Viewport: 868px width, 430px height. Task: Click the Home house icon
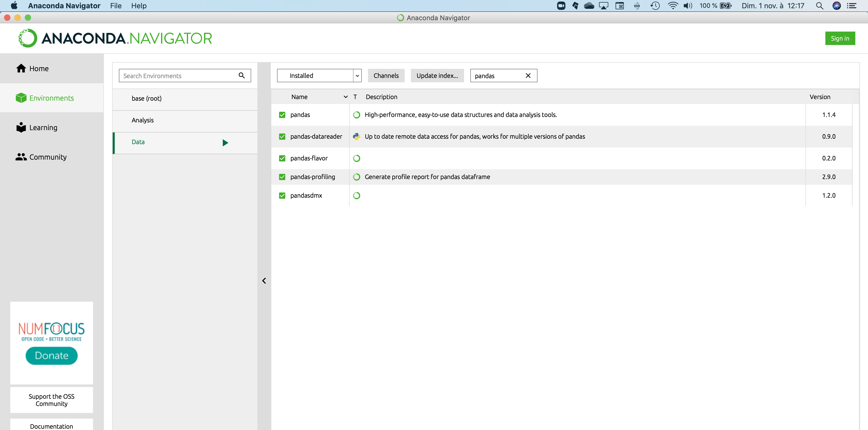point(21,69)
